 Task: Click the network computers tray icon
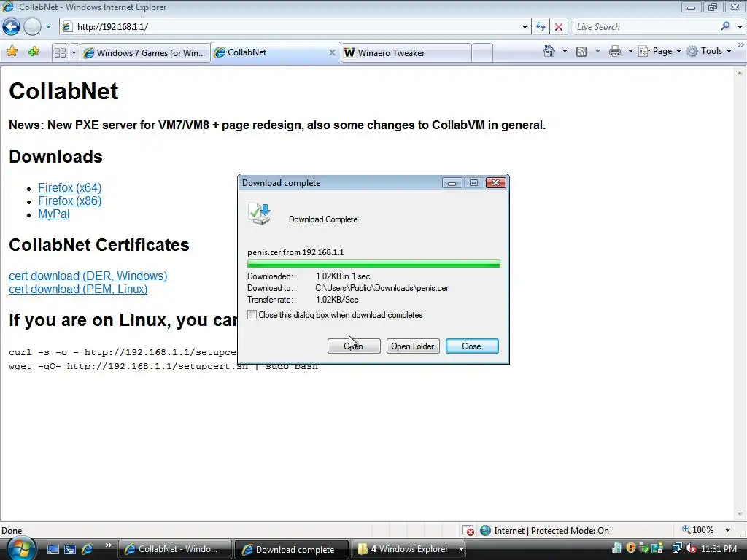[x=677, y=548]
